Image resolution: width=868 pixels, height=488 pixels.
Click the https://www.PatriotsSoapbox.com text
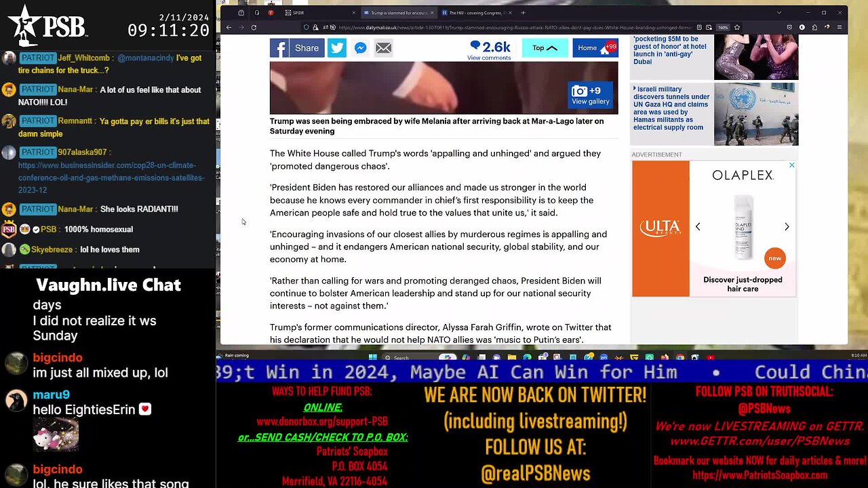tap(759, 475)
